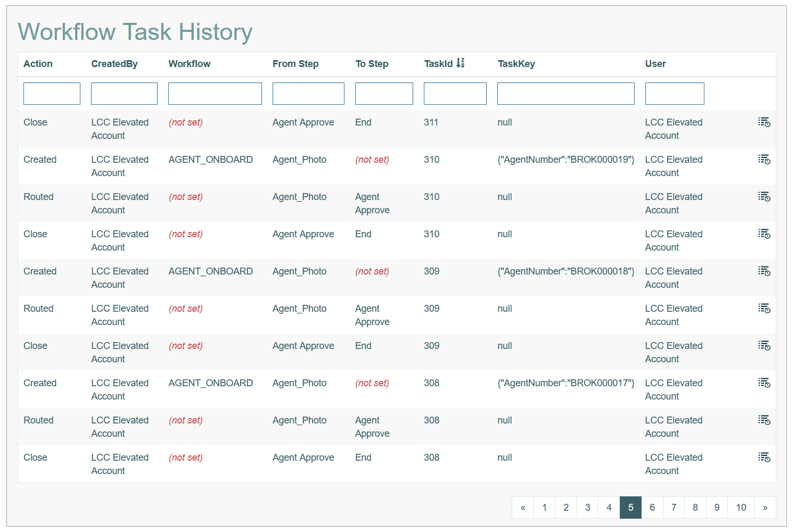
Task: Go to pagination page 7
Action: pos(674,508)
